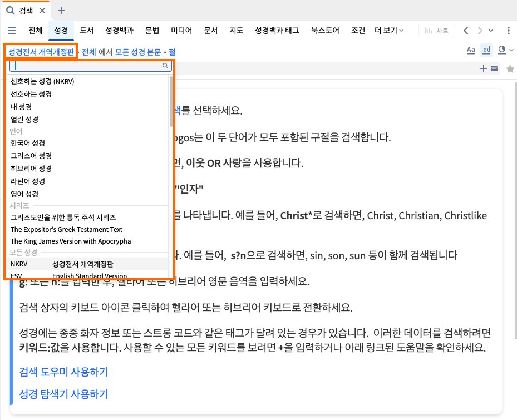Open a new tab with plus
Screen dimensions: 517x420
(x=61, y=11)
